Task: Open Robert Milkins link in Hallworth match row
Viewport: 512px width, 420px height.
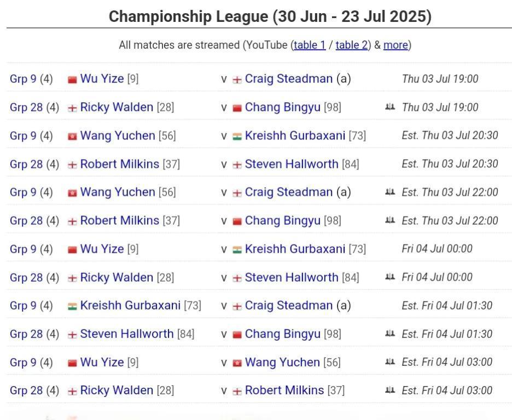Action: pyautogui.click(x=119, y=164)
